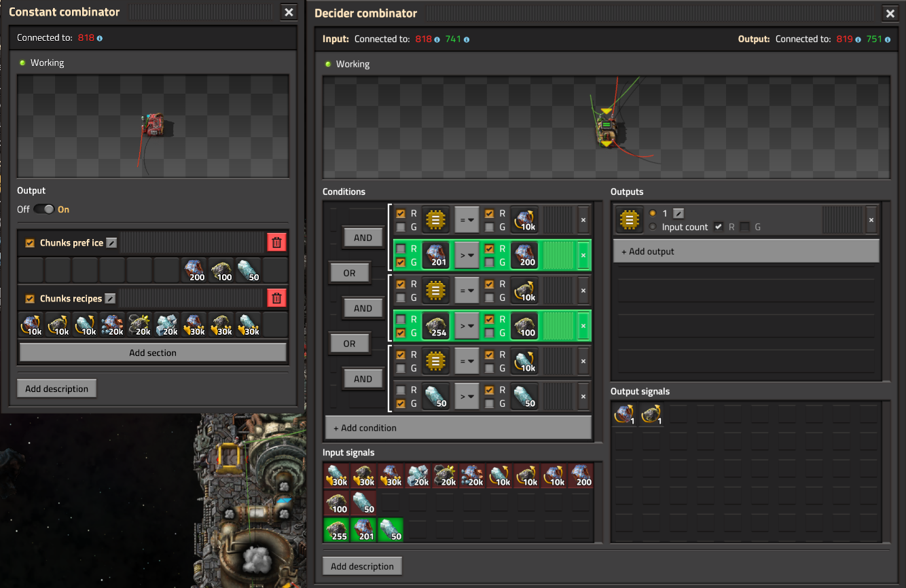This screenshot has width=906, height=588.
Task: Open the > comparator dropdown in the 201 condition
Action: [467, 255]
